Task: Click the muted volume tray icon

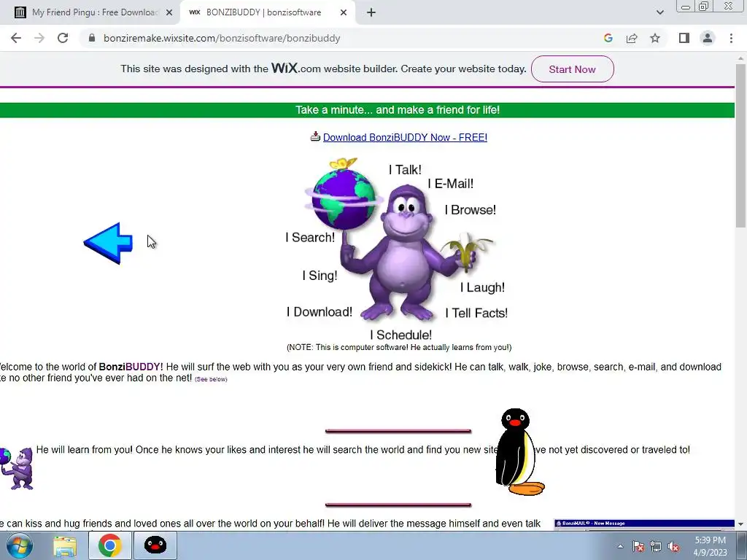Action: (673, 547)
